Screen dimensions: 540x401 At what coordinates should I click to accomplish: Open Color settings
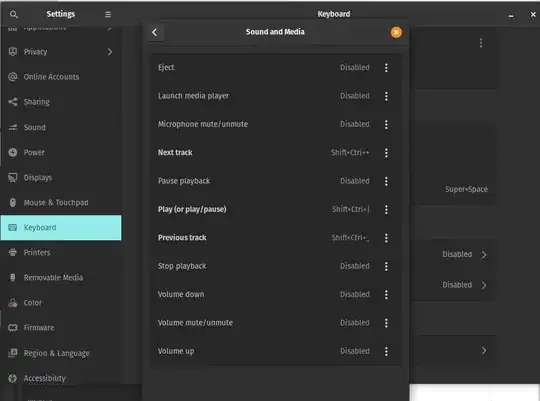pyautogui.click(x=61, y=303)
